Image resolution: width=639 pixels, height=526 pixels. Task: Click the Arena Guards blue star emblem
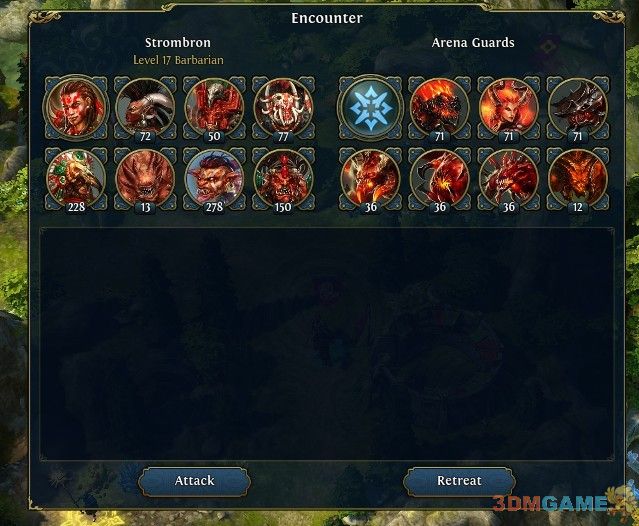pos(370,108)
